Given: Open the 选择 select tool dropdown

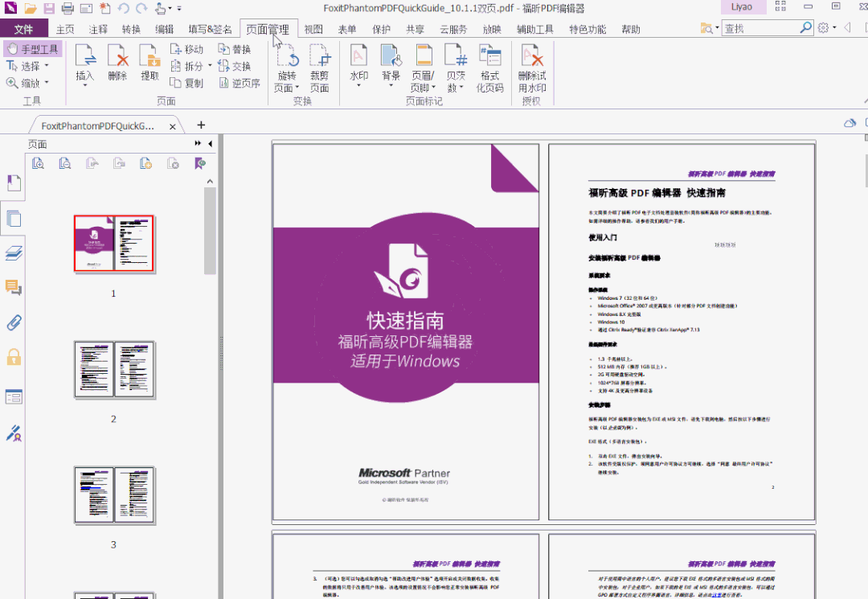Looking at the screenshot, I should tap(47, 66).
